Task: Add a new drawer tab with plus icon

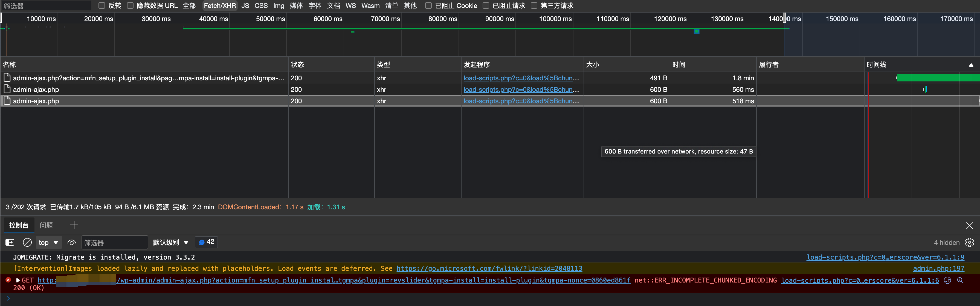Action: point(74,225)
